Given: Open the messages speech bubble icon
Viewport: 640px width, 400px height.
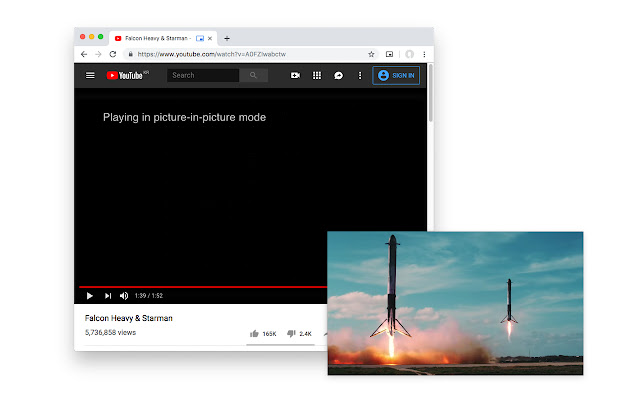Looking at the screenshot, I should [x=338, y=76].
